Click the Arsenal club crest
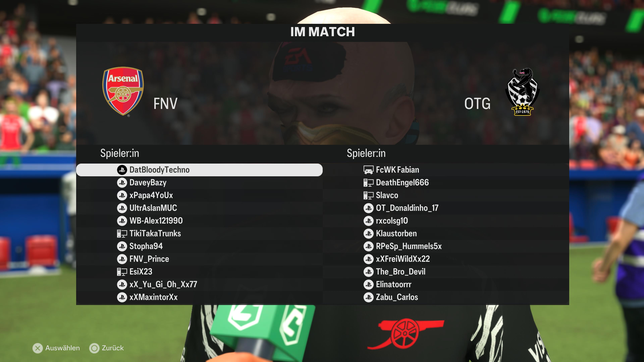This screenshot has height=362, width=644. pyautogui.click(x=123, y=92)
